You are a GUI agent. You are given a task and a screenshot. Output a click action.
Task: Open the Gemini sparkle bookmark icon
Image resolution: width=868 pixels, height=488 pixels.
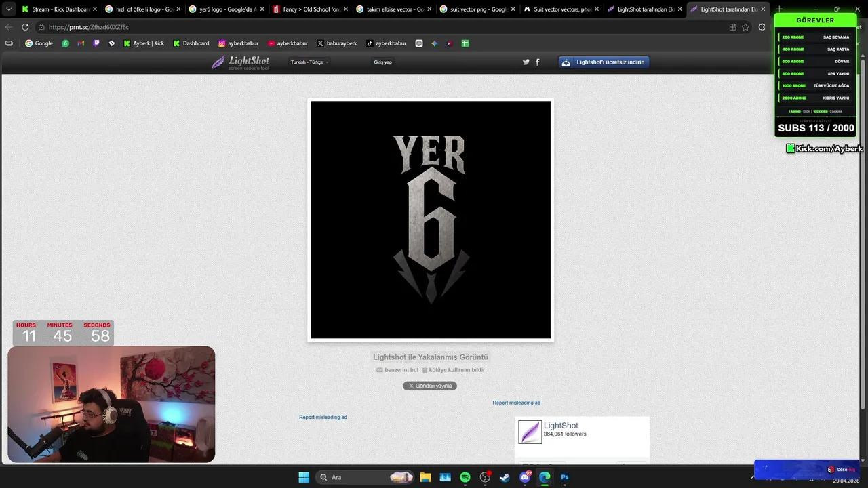click(x=435, y=43)
